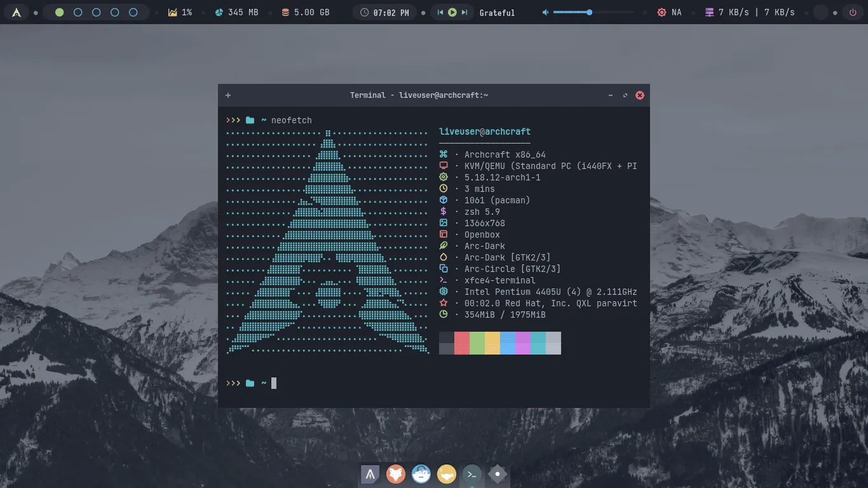Open a new terminal tab with the plus button
The image size is (868, 488).
(228, 95)
